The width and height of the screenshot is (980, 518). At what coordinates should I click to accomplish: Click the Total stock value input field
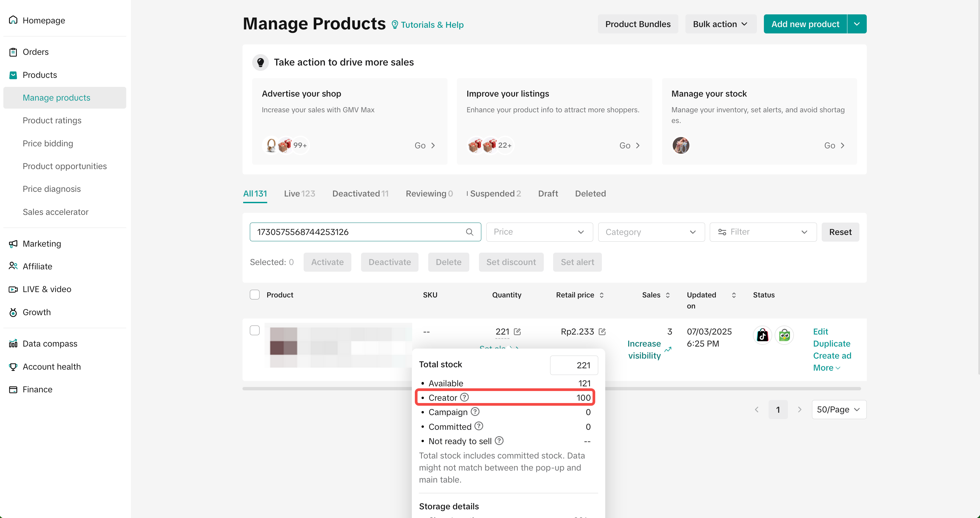(x=574, y=365)
